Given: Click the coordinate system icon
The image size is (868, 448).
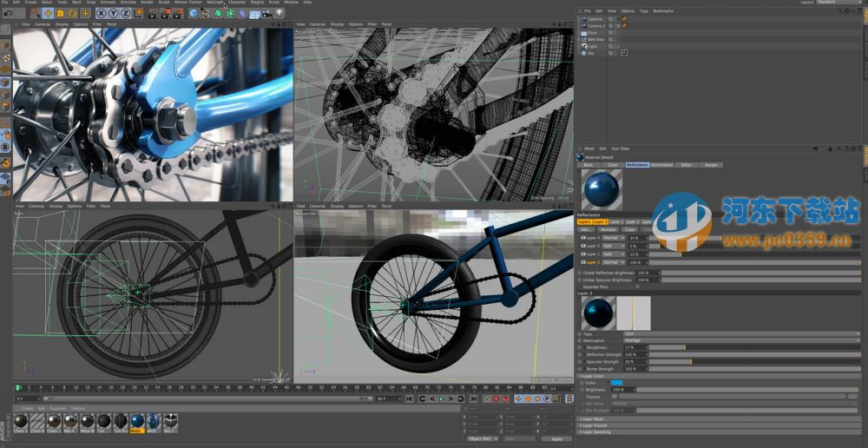Looking at the screenshot, I should 138,13.
